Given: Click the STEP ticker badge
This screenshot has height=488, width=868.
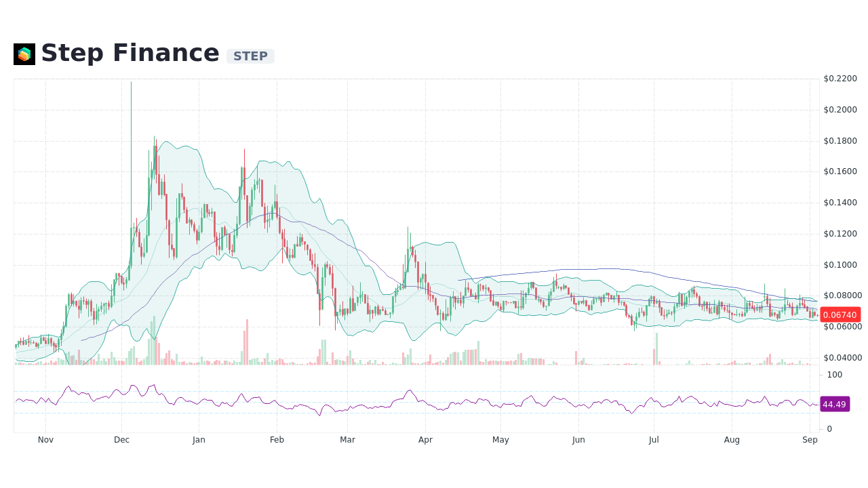Looking at the screenshot, I should (250, 56).
